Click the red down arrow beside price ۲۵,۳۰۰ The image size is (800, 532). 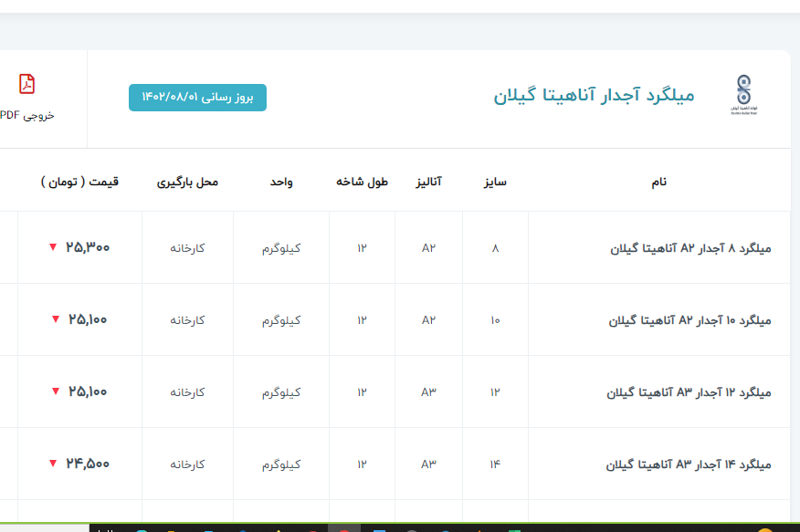53,247
